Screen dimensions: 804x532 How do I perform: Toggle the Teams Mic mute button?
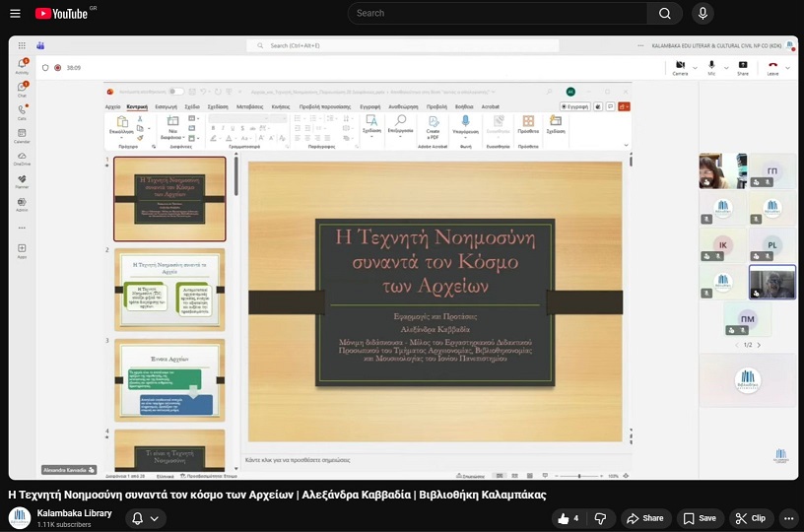[710, 65]
